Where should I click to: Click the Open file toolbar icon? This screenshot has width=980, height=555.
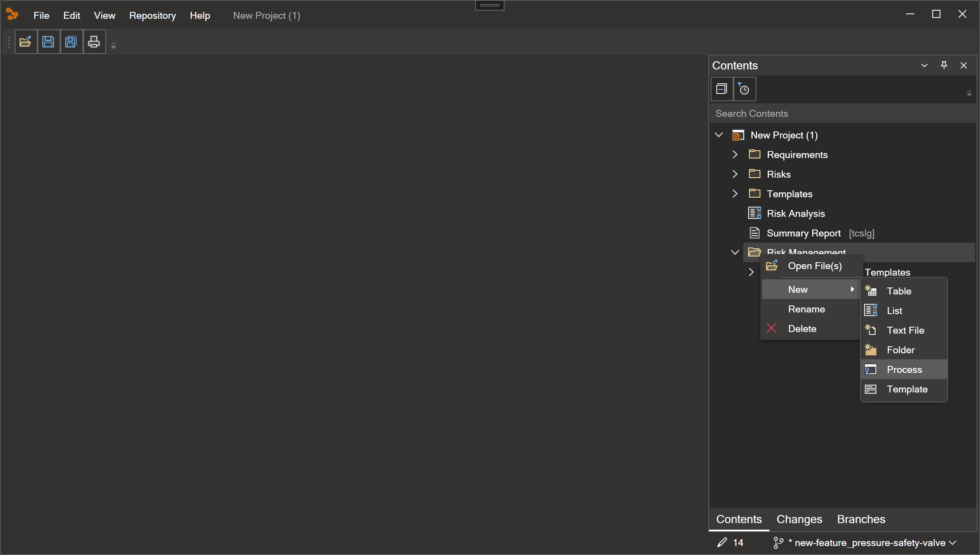click(26, 42)
